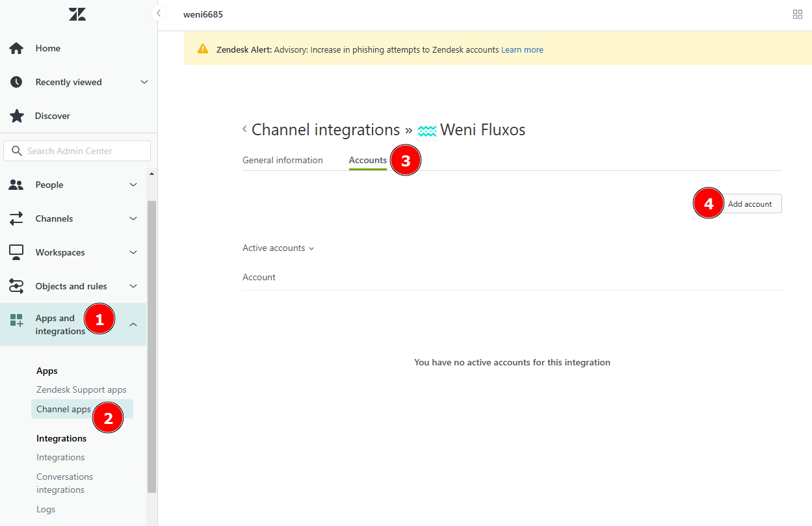Click the Channels arrows icon
Viewport: 812px width, 526px height.
pos(16,218)
